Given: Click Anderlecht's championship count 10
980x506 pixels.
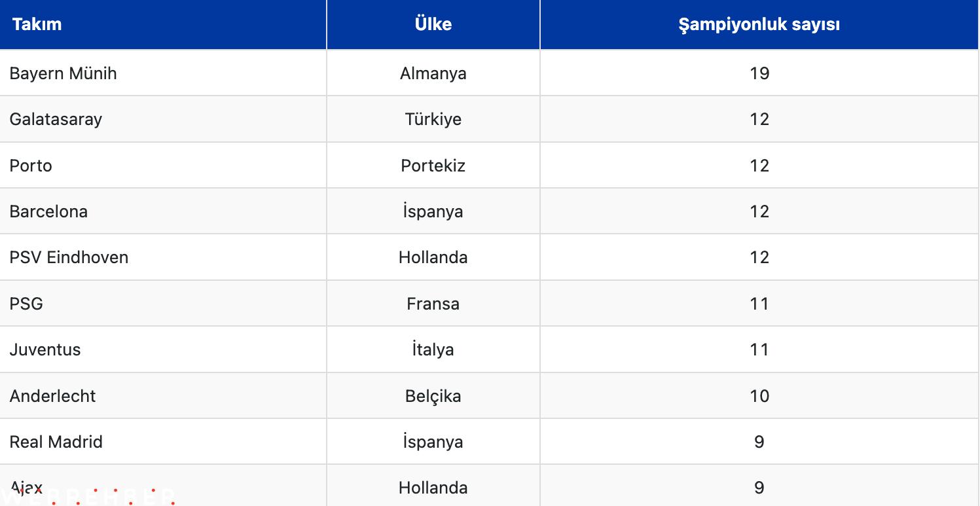Looking at the screenshot, I should click(759, 395).
